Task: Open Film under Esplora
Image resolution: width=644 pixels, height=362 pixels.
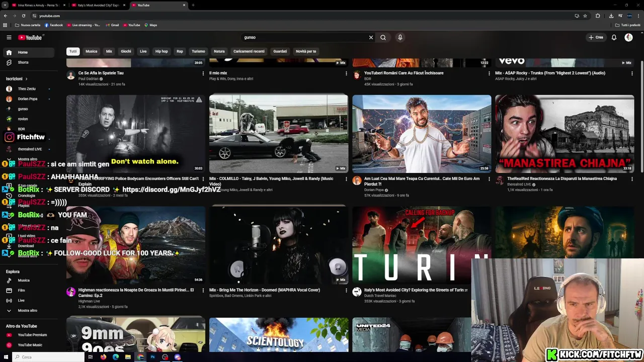Action: coord(29,291)
